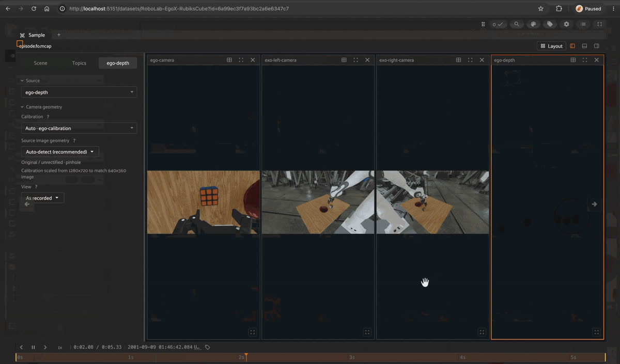This screenshot has height=364, width=620.
Task: Click the list view icon in the top toolbar
Action: coord(583,24)
